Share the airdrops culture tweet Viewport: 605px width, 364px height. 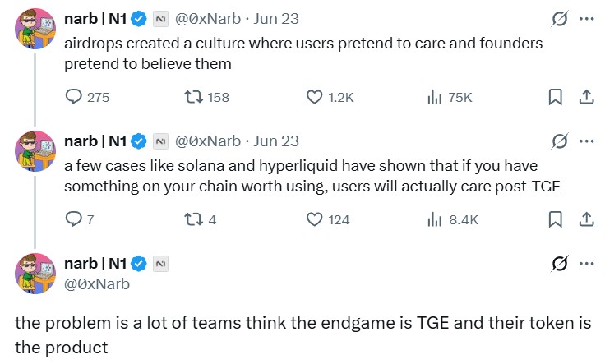[x=586, y=97]
